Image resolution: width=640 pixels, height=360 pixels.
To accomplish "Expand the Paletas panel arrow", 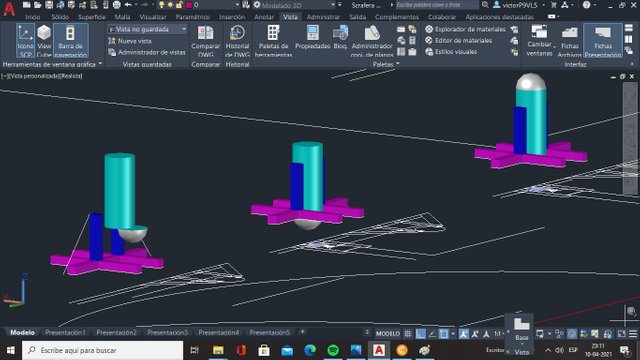I will (398, 64).
